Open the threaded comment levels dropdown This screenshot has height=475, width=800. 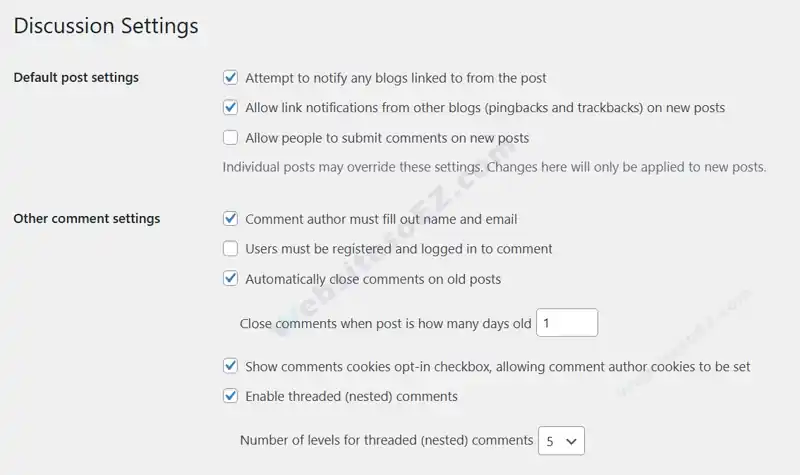(561, 440)
